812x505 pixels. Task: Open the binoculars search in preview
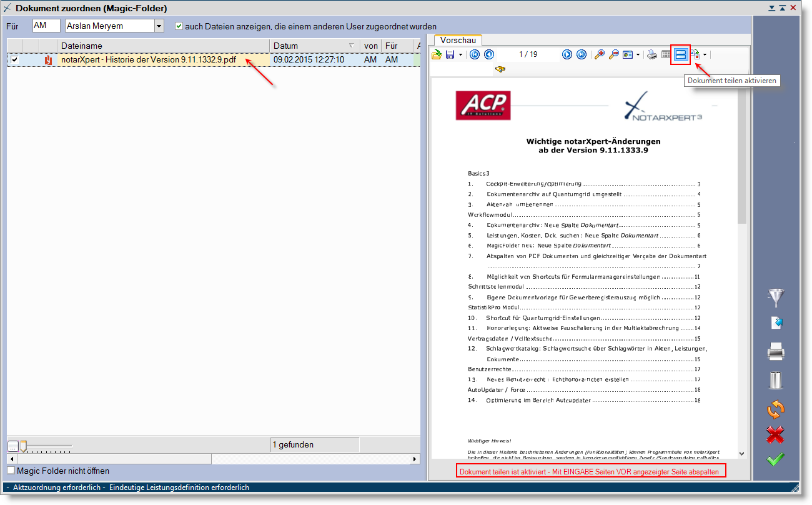(501, 69)
